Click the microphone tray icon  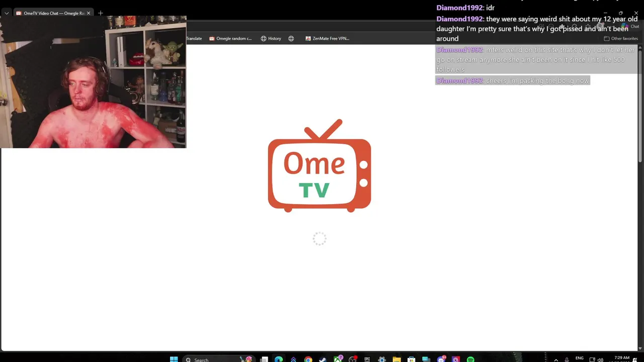tap(567, 359)
